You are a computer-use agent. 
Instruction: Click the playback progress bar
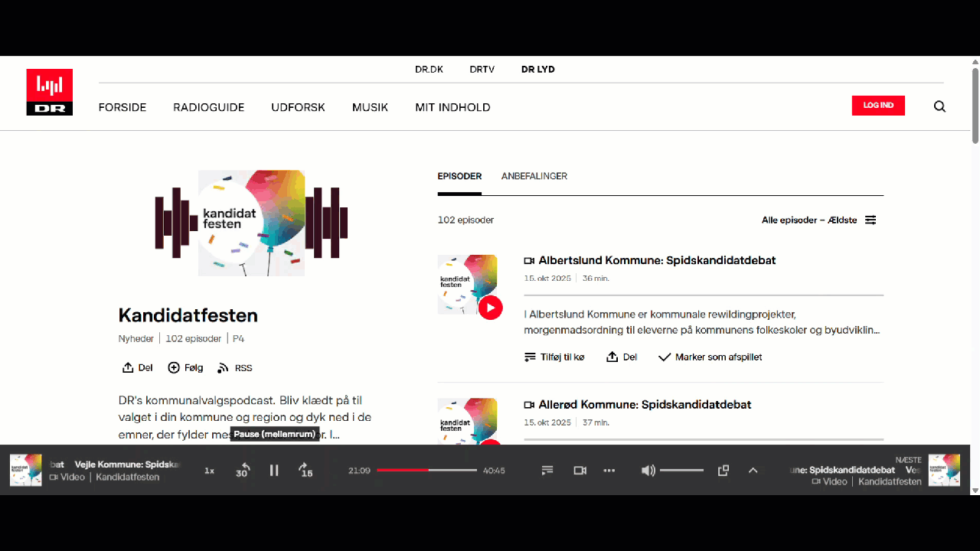click(x=426, y=471)
